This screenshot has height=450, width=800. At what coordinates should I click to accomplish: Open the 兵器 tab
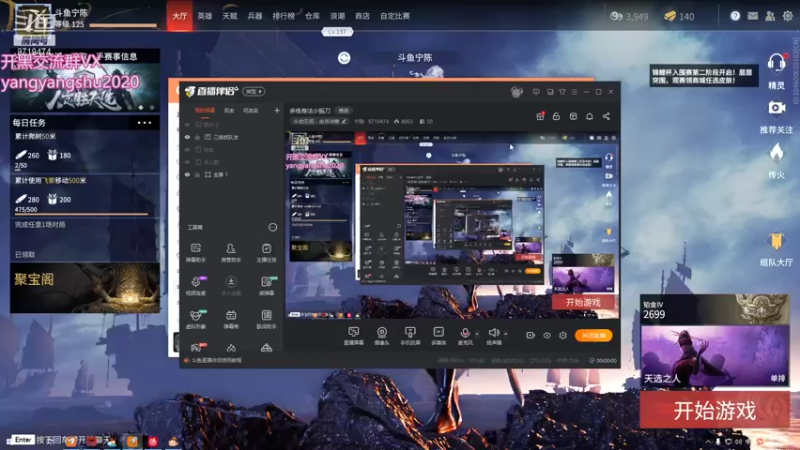click(x=255, y=16)
